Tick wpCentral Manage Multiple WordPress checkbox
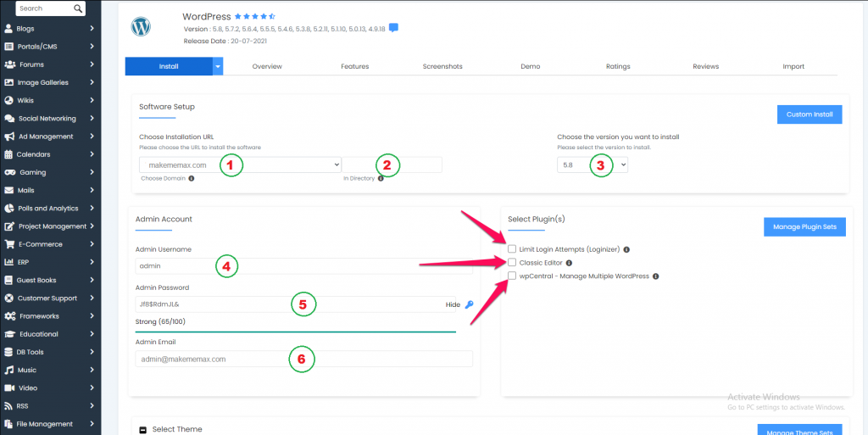868x435 pixels. [x=512, y=276]
